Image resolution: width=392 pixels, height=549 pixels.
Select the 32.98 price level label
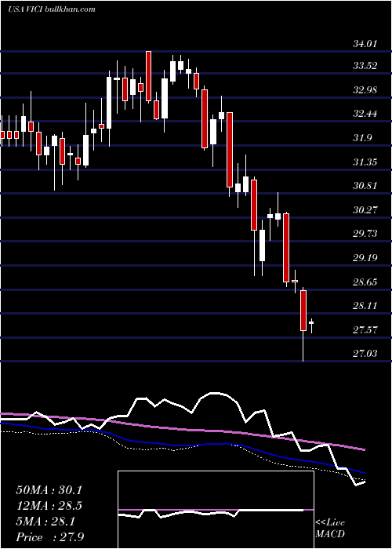365,89
